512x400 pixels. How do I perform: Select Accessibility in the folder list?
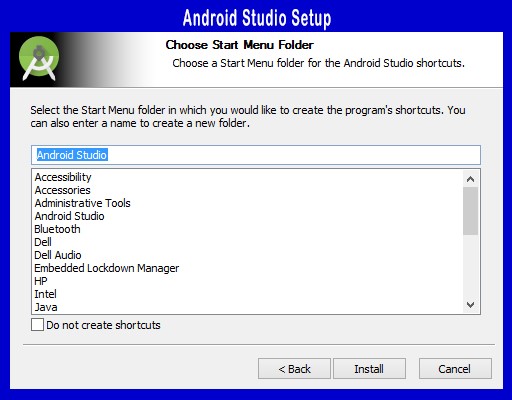click(x=63, y=177)
